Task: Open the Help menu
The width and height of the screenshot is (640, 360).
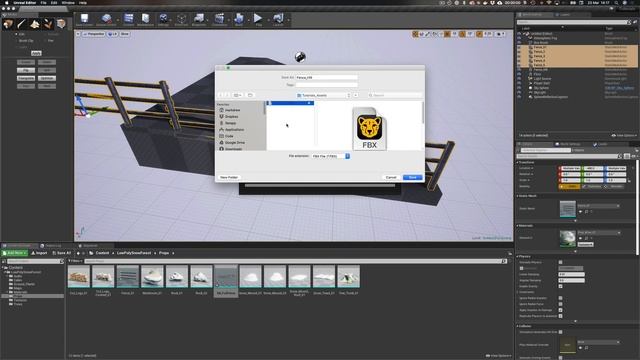Action: pyautogui.click(x=83, y=2)
